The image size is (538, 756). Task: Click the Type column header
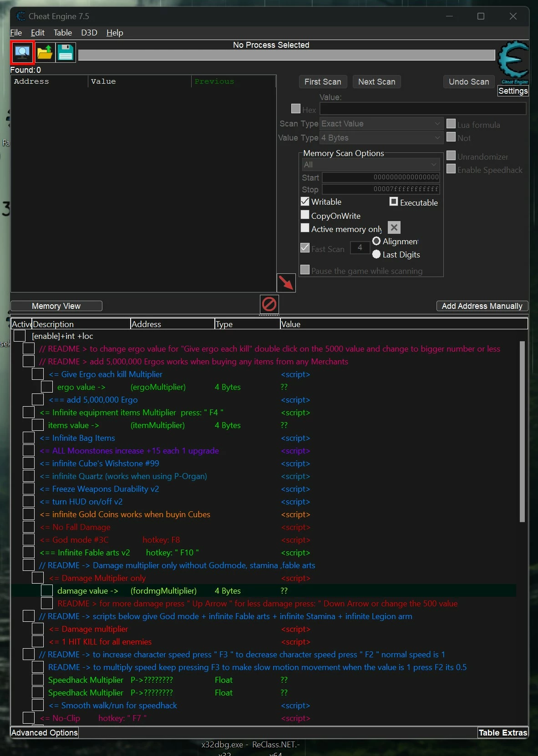(x=247, y=324)
